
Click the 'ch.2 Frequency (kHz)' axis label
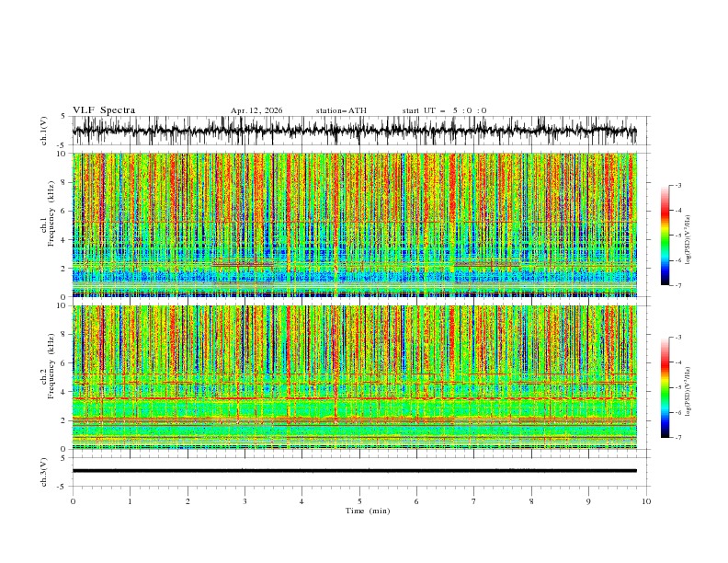(48, 366)
